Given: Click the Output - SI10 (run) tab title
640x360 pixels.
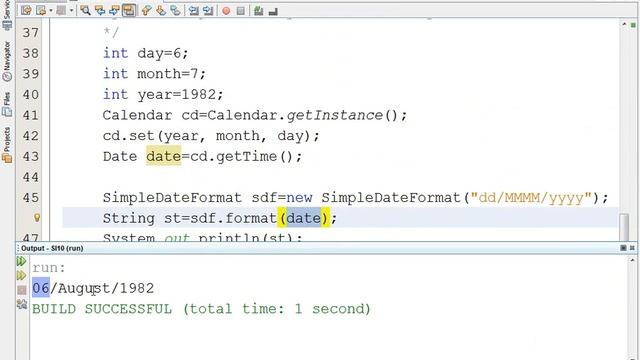Looking at the screenshot, I should [x=52, y=248].
